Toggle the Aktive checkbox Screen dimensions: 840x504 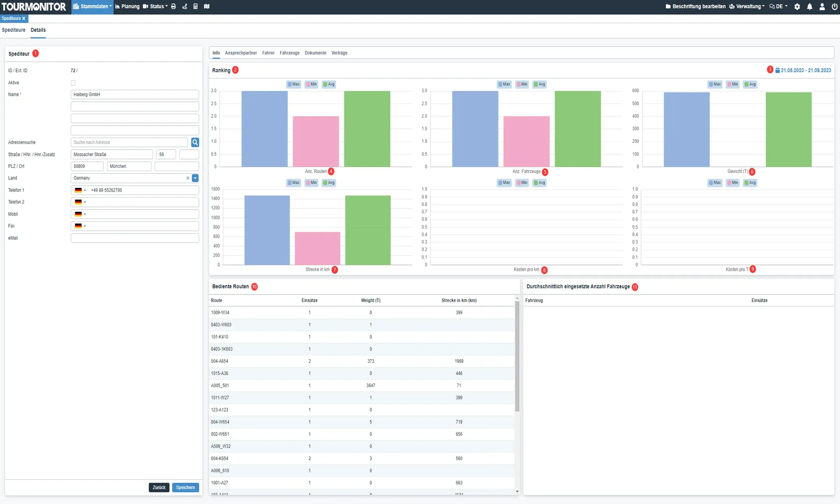point(73,83)
